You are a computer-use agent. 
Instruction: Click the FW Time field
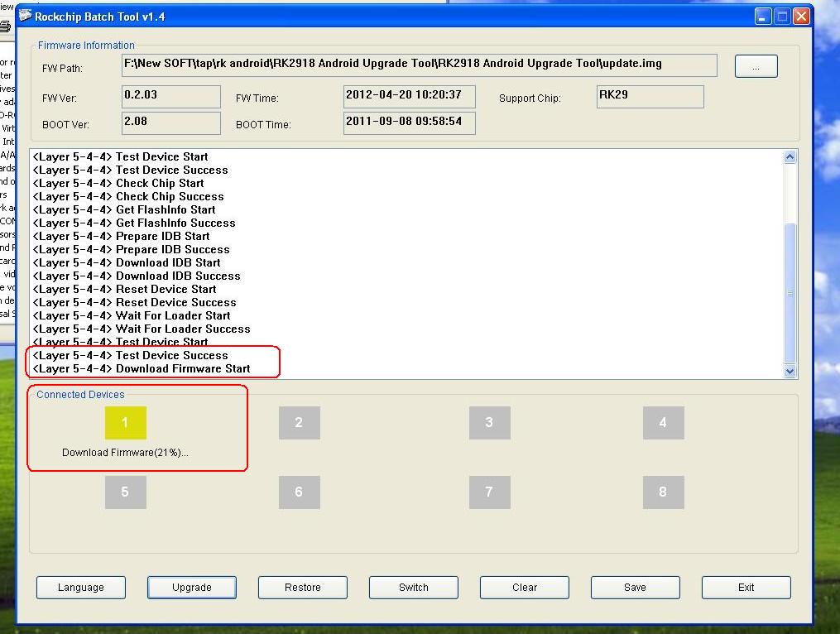[x=410, y=97]
